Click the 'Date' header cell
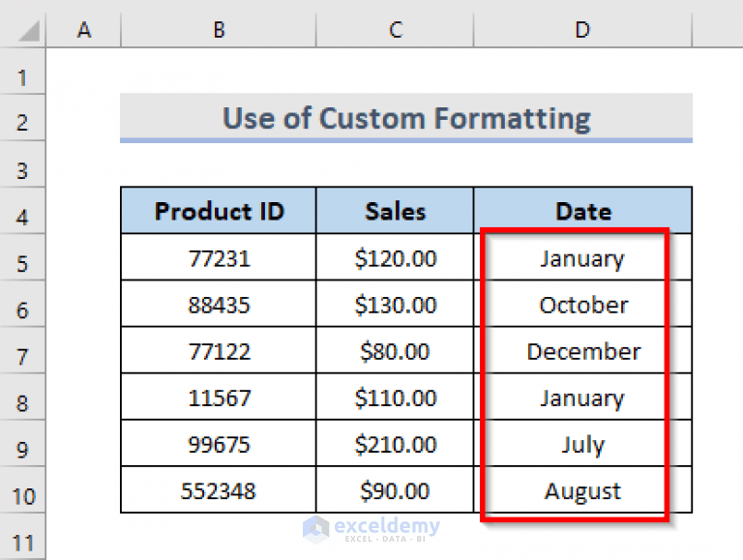The image size is (743, 560). (x=582, y=210)
